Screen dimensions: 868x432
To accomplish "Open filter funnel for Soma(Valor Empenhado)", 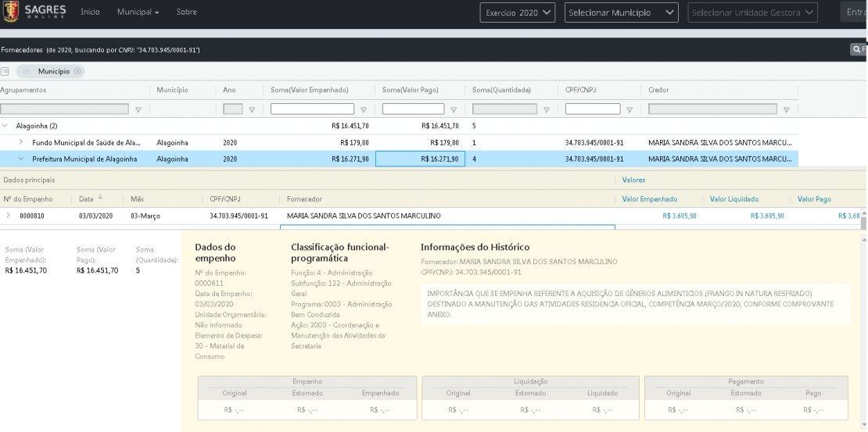I will [363, 110].
